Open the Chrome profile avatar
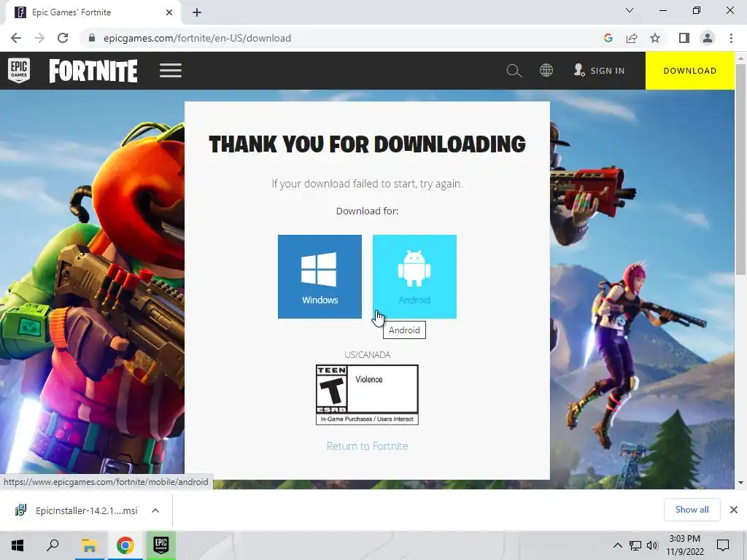This screenshot has height=560, width=747. (708, 38)
